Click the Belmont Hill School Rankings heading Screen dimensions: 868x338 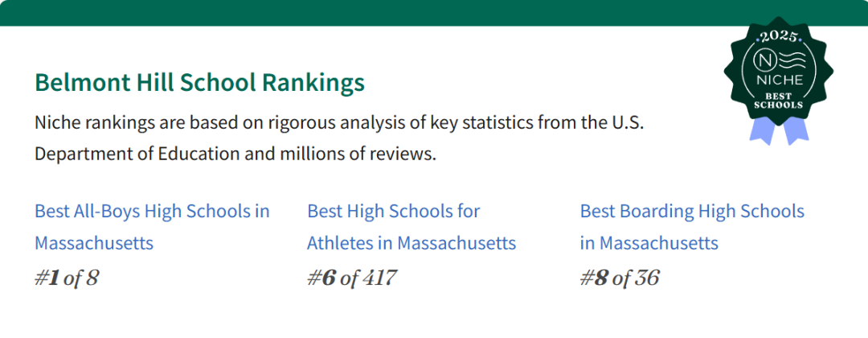200,83
